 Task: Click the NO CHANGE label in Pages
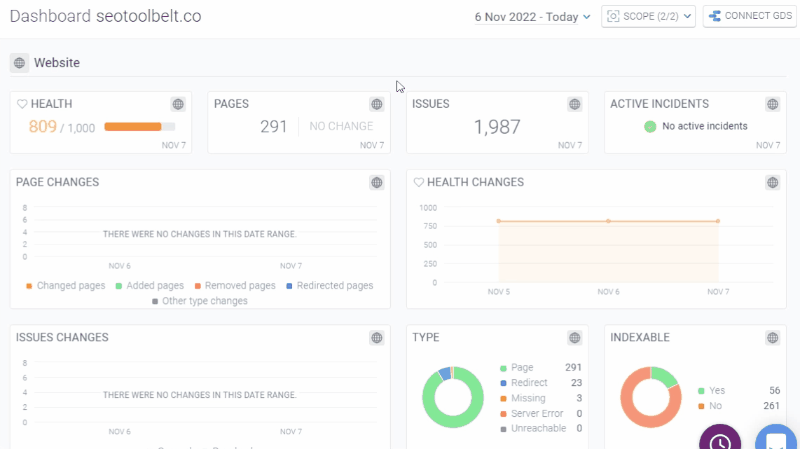(x=341, y=126)
